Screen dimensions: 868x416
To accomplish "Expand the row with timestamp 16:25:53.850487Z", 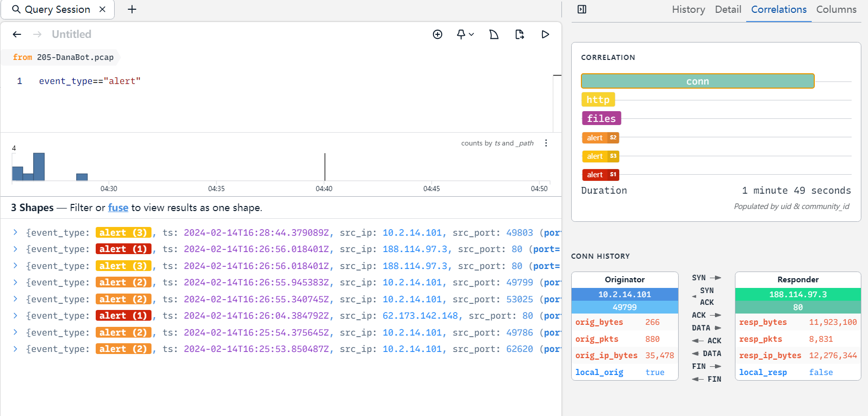I will click(x=15, y=349).
